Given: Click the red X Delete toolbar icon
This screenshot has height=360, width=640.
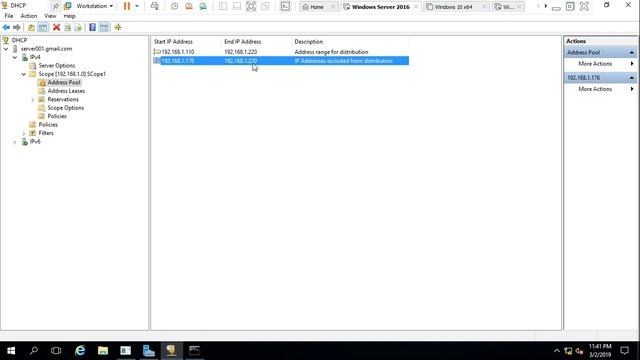Looking at the screenshot, I should click(56, 27).
